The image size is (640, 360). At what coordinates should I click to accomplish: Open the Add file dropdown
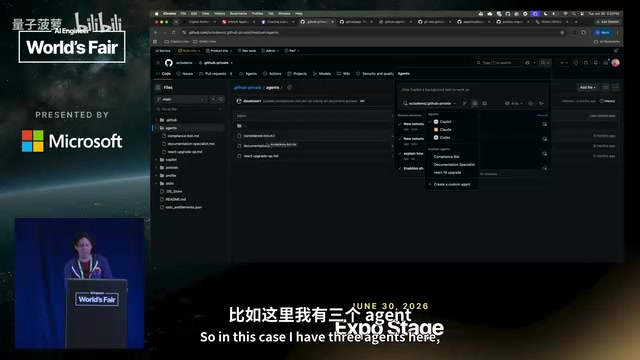(588, 87)
